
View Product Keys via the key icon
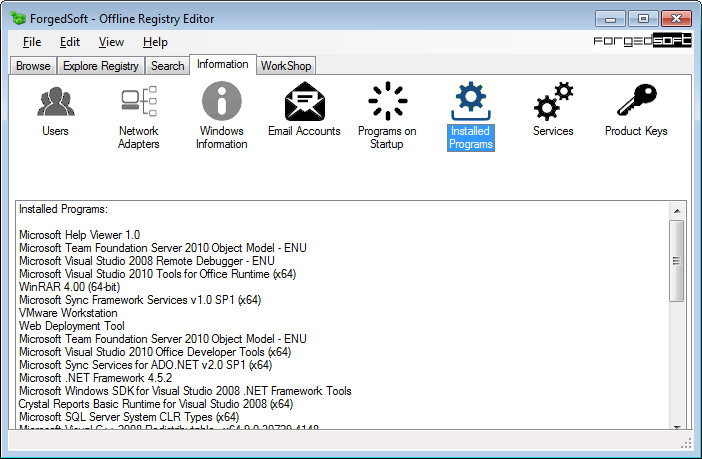[x=636, y=100]
